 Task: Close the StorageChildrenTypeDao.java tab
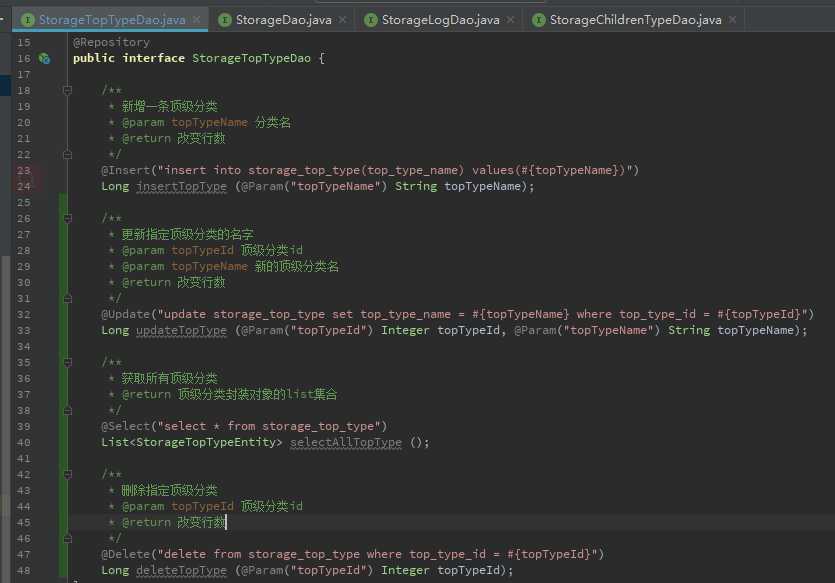(x=733, y=20)
